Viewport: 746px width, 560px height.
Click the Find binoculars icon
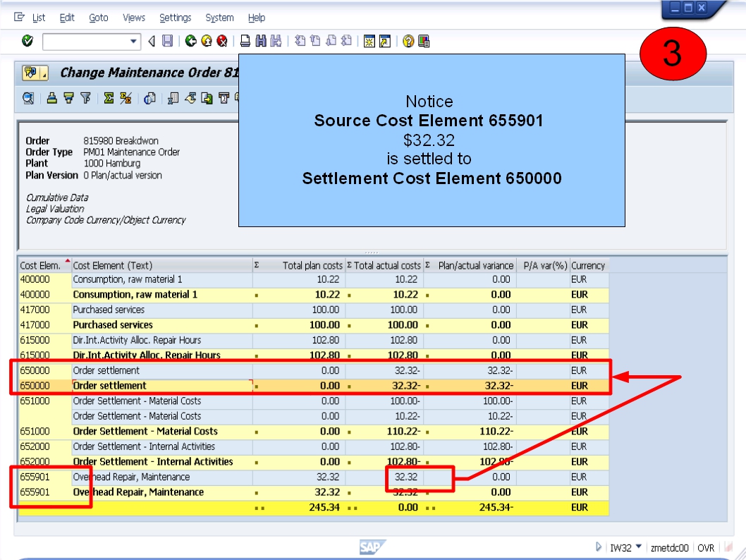261,41
